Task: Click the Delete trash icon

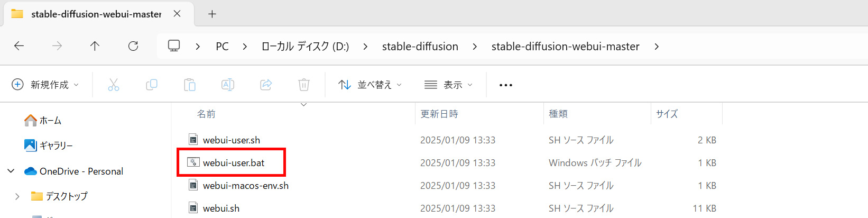Action: click(304, 85)
